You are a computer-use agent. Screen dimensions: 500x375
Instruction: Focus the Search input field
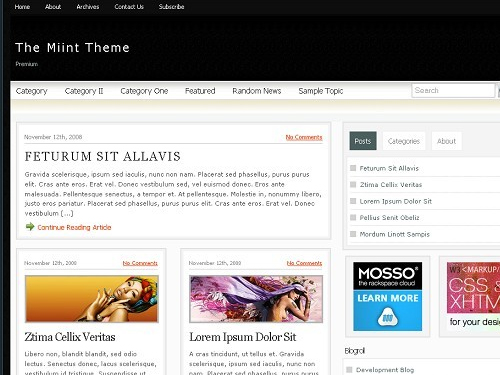453,90
